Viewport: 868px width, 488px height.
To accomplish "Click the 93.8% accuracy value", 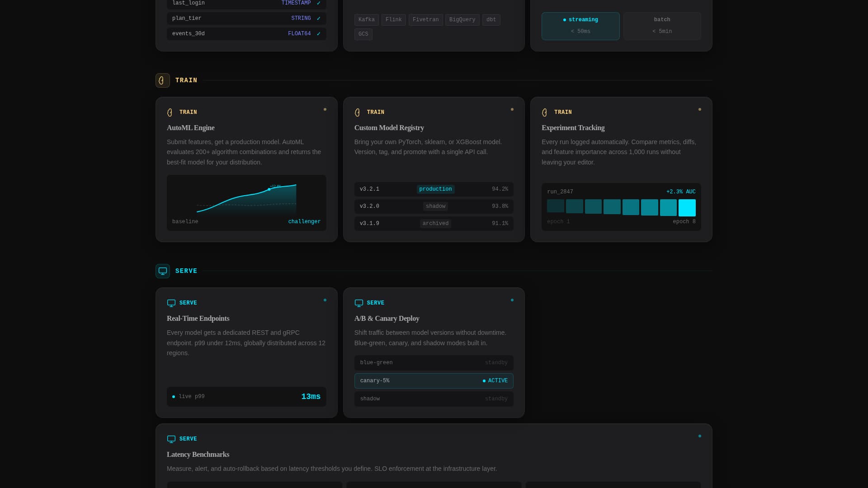I will (500, 206).
